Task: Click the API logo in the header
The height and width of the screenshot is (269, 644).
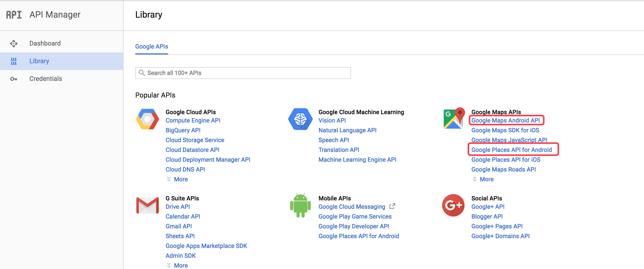Action: tap(14, 15)
